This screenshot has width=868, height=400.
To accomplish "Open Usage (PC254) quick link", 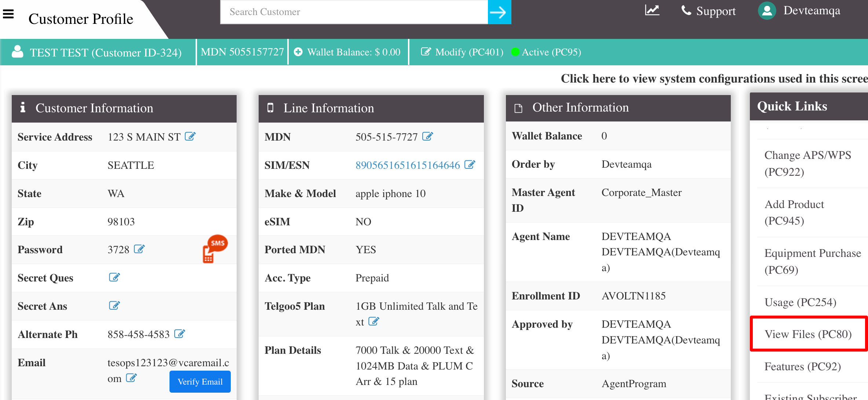I will 800,302.
